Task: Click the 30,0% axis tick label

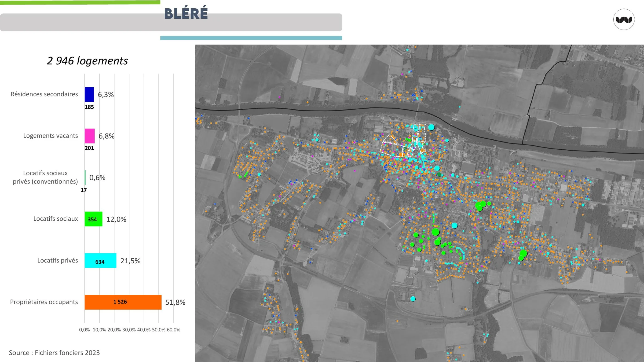Action: 129,330
